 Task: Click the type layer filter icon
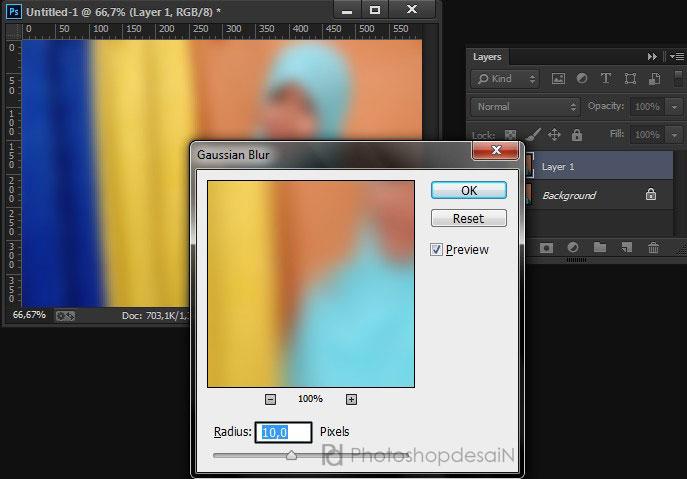[x=606, y=79]
